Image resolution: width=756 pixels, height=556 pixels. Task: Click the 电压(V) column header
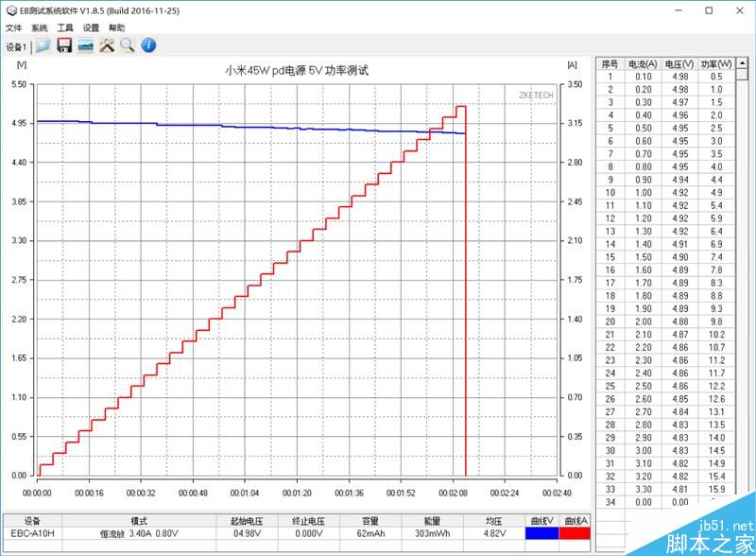point(679,63)
